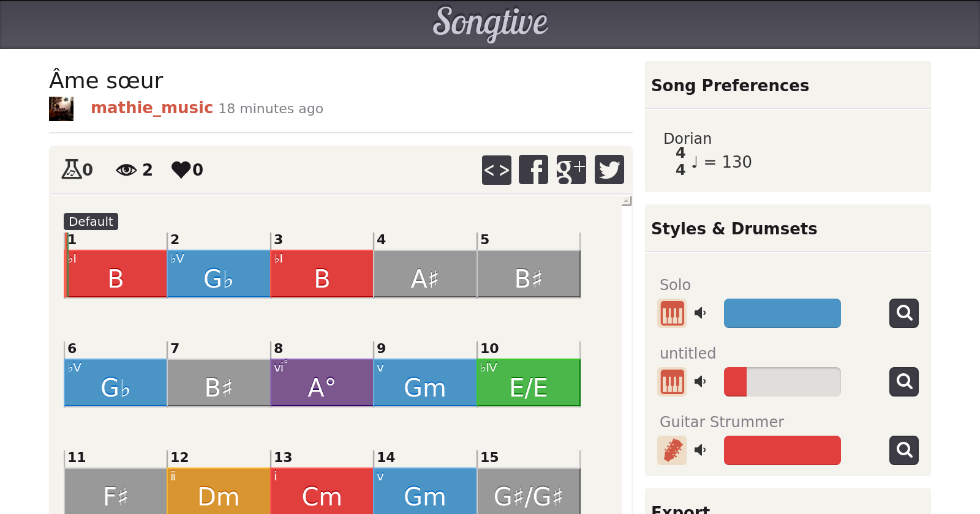Mute the untitled track
This screenshot has height=514, width=980.
[700, 382]
